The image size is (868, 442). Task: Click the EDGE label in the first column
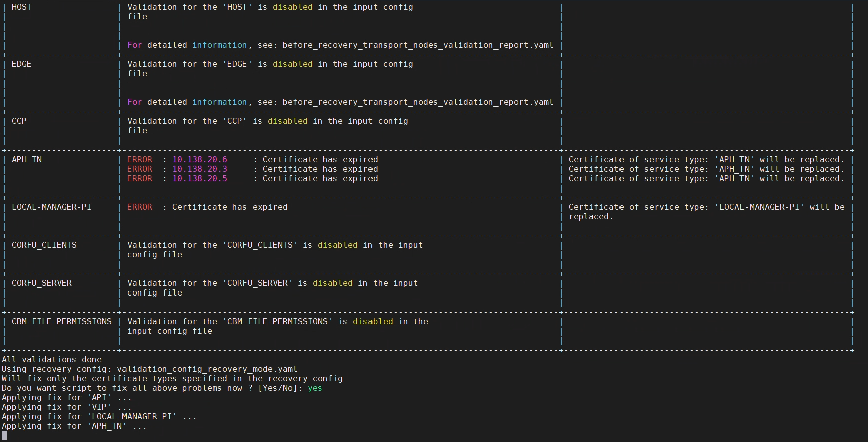(x=21, y=64)
